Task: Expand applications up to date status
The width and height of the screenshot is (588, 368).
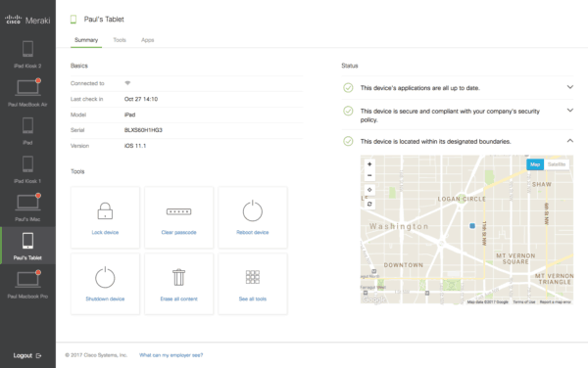Action: [x=570, y=87]
